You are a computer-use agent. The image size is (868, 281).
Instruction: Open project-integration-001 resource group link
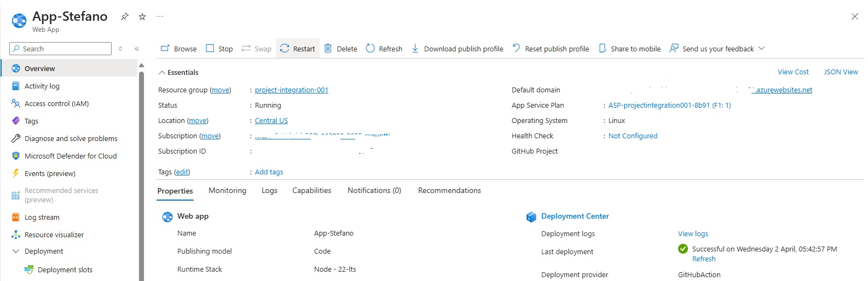pyautogui.click(x=292, y=90)
